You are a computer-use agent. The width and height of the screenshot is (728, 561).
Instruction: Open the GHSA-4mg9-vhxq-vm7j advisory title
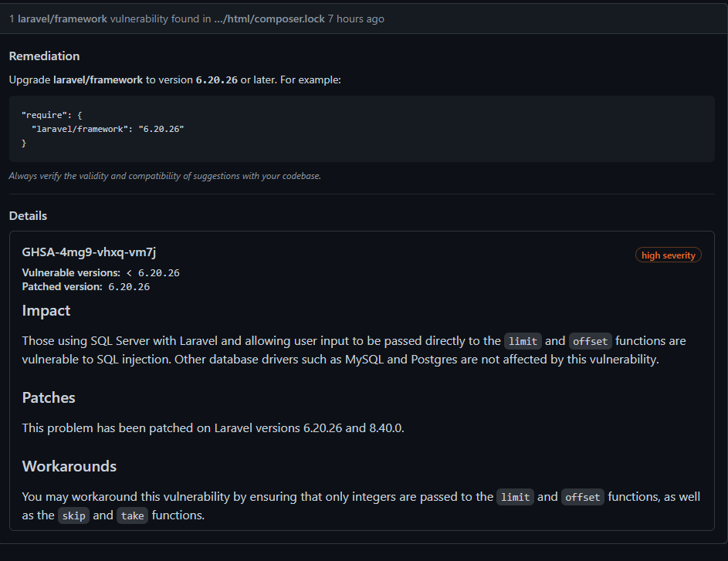(90, 252)
